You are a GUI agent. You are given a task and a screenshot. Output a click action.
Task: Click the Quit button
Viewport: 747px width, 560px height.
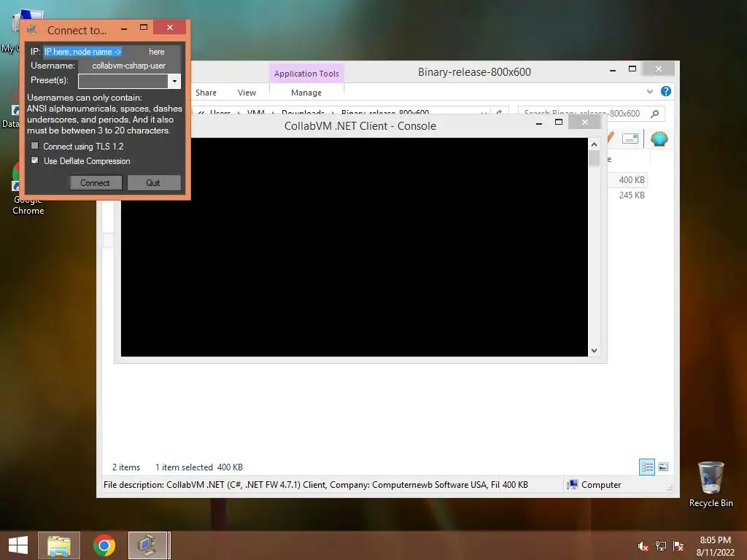point(153,183)
